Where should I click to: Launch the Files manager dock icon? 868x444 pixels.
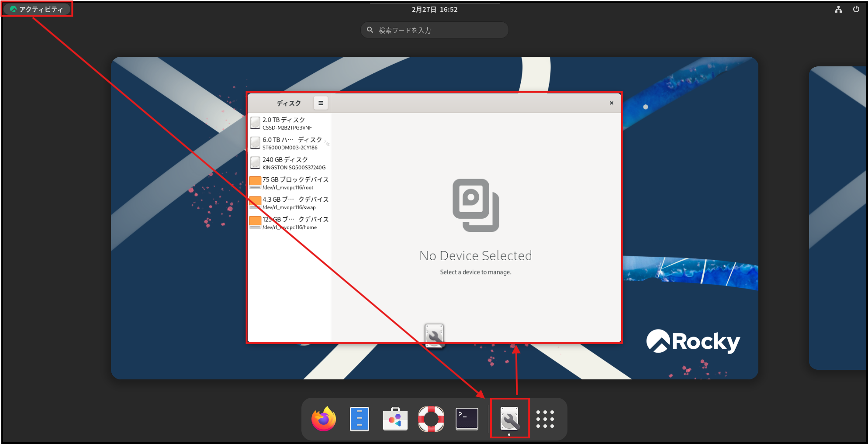click(360, 419)
